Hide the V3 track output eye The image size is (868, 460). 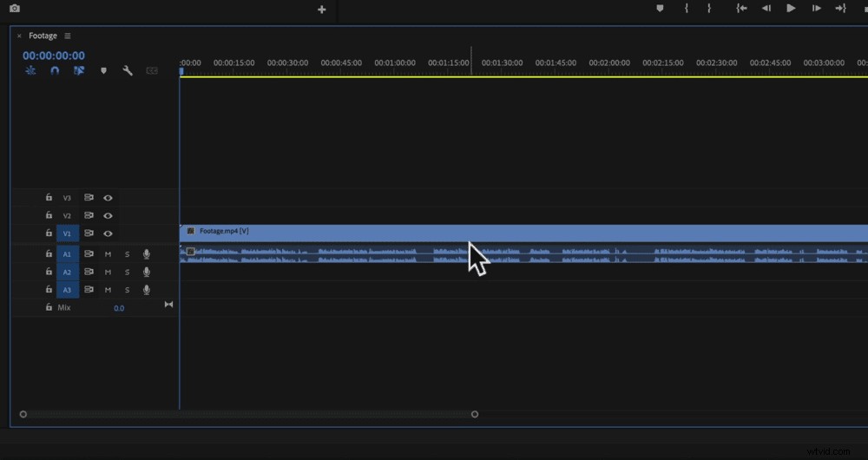coord(108,198)
